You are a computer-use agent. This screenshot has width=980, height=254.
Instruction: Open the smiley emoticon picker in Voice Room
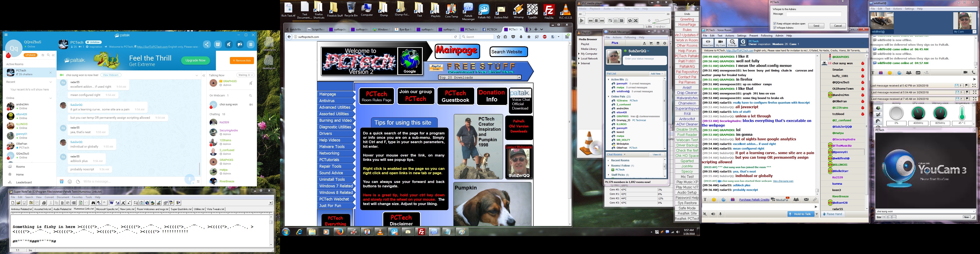coord(714,200)
